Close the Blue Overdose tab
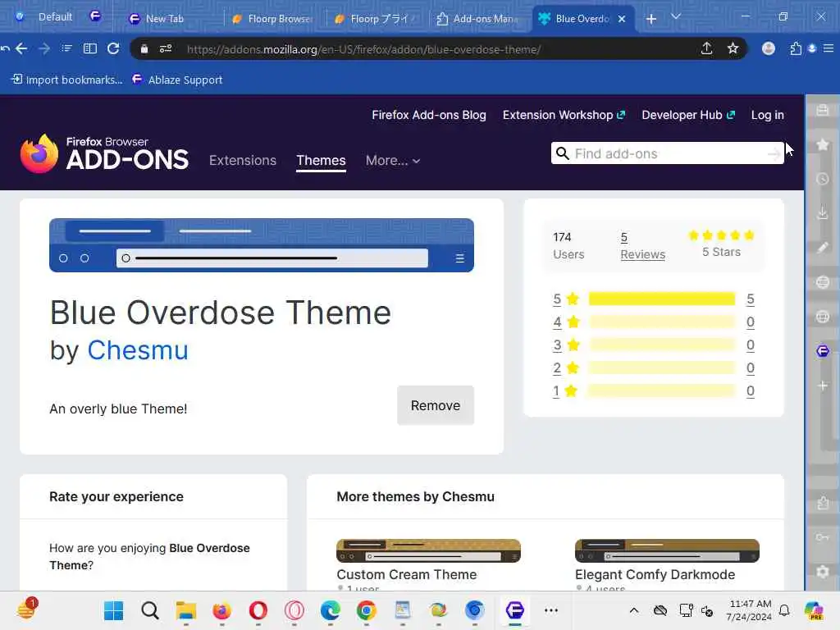Screen dimensions: 840x630 622,19
